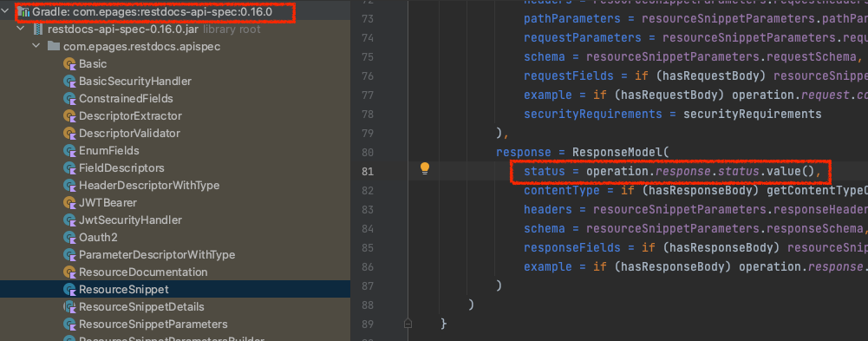868x341 pixels.
Task: Click 'requestFields' on line 76
Action: coord(569,75)
